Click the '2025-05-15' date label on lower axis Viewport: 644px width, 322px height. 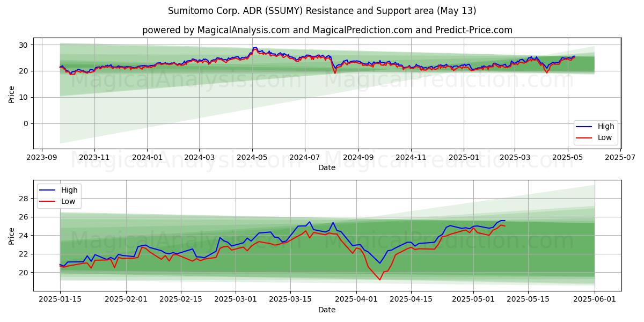tap(529, 299)
